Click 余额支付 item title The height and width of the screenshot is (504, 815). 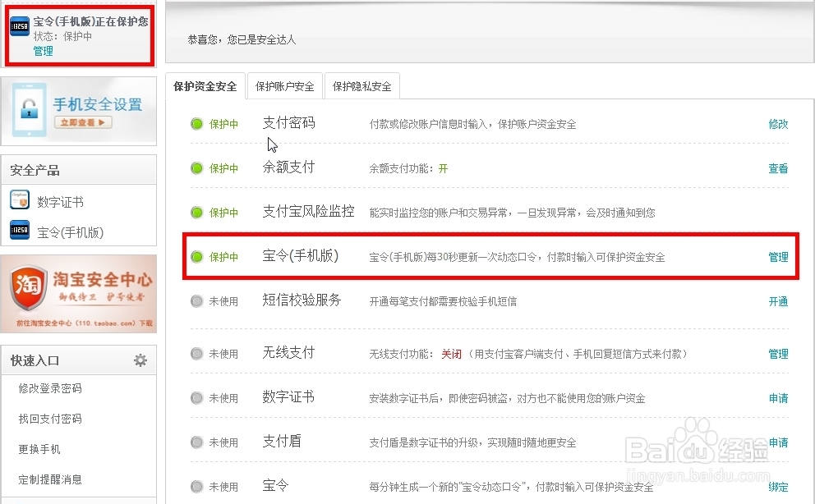289,167
